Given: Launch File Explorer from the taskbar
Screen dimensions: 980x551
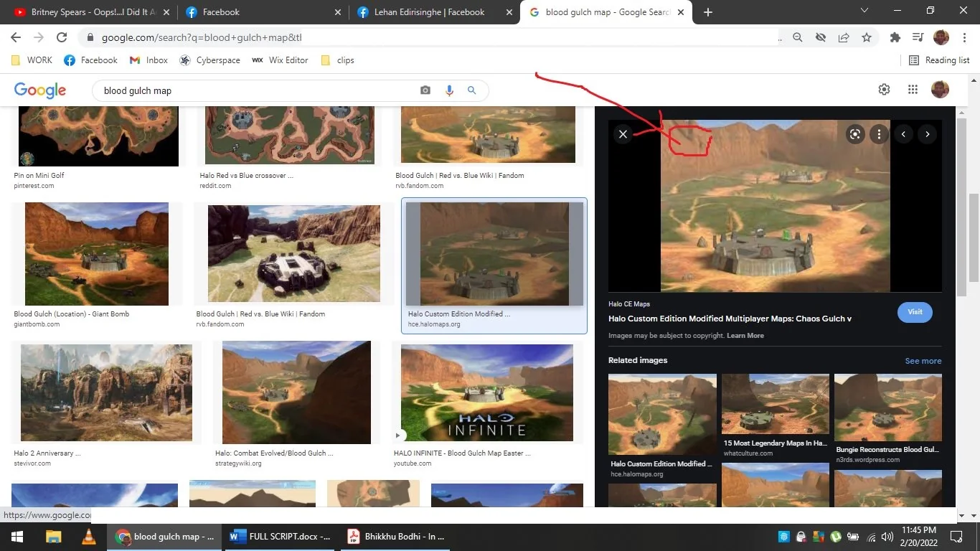Looking at the screenshot, I should tap(53, 537).
